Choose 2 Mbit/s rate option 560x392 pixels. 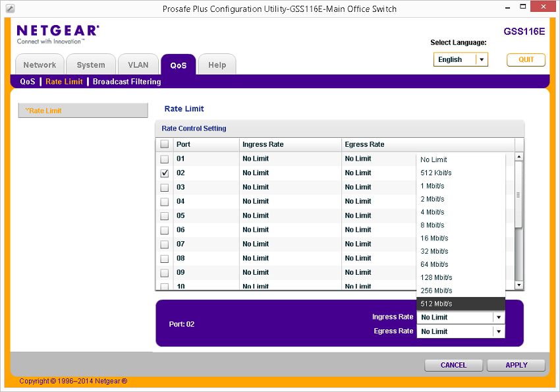(x=461, y=199)
